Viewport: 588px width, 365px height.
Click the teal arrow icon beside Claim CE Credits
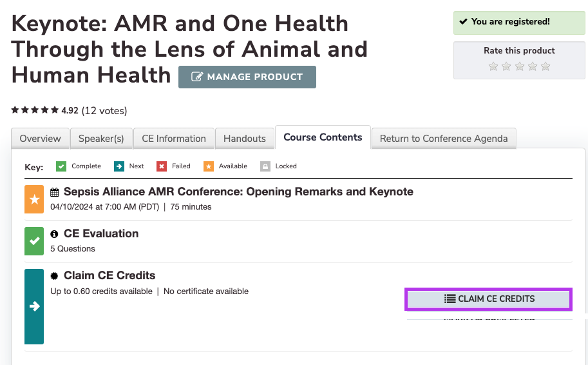coord(34,306)
